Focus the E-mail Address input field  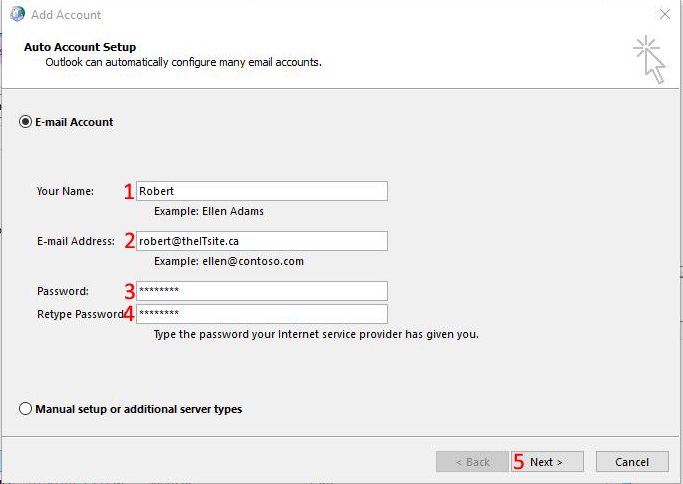point(261,241)
